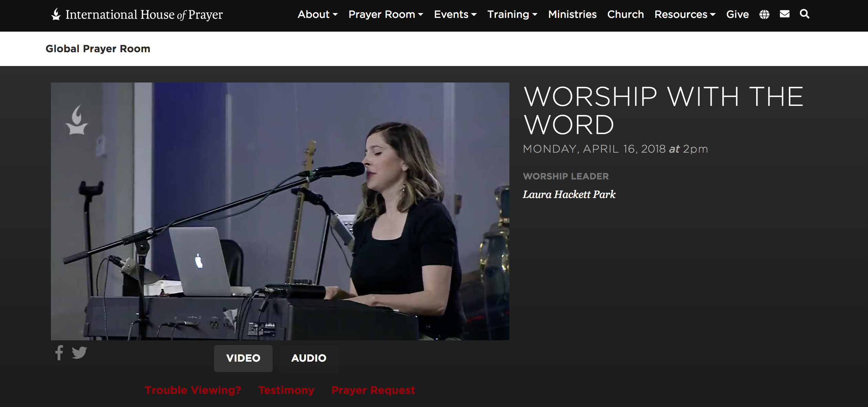Click the Worship With The Word title

click(663, 110)
